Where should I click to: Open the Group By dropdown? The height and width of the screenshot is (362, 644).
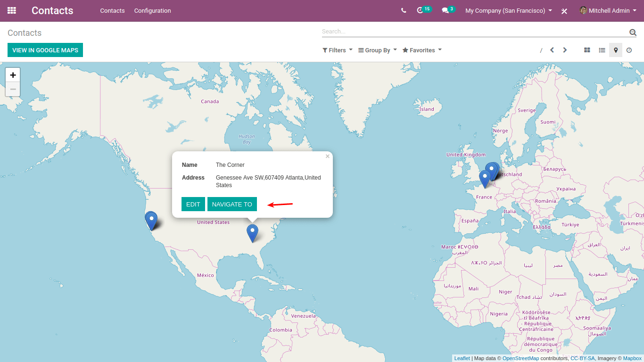pos(378,50)
